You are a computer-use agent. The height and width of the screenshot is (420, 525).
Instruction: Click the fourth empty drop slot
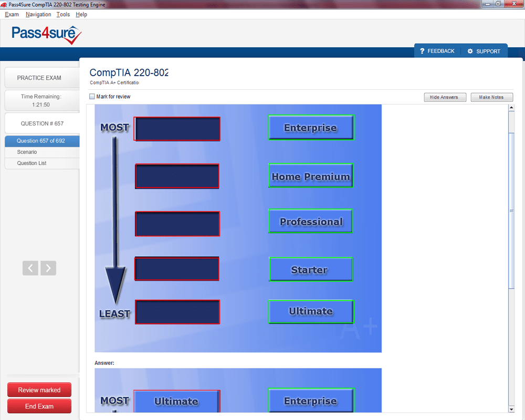[x=177, y=269]
